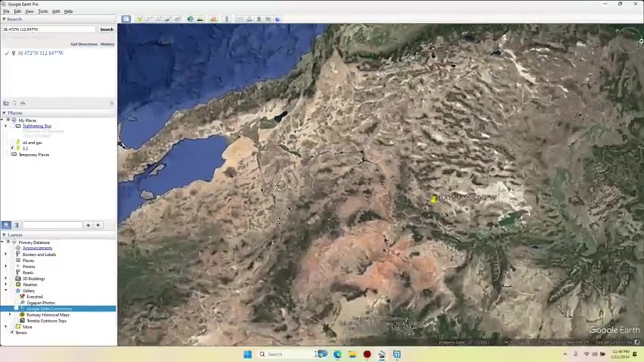The height and width of the screenshot is (362, 644).
Task: Toggle the Gigapan Photos layer checkbox
Action: 17,303
